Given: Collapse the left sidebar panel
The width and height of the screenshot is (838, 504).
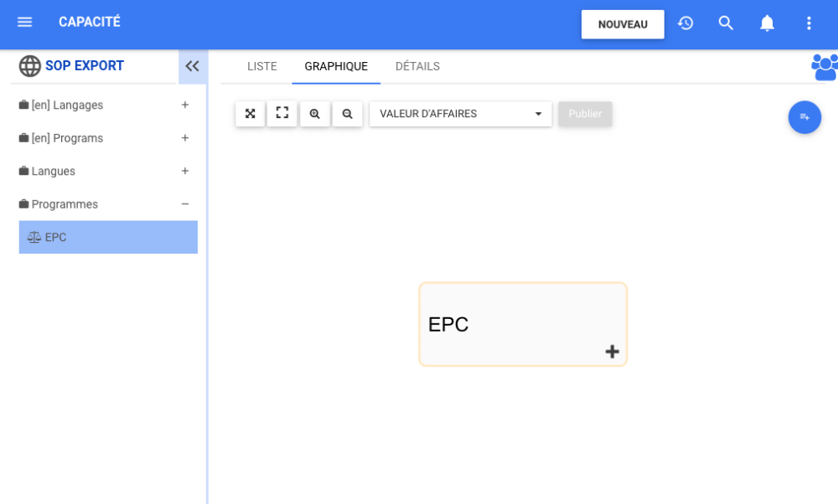Looking at the screenshot, I should [x=193, y=66].
